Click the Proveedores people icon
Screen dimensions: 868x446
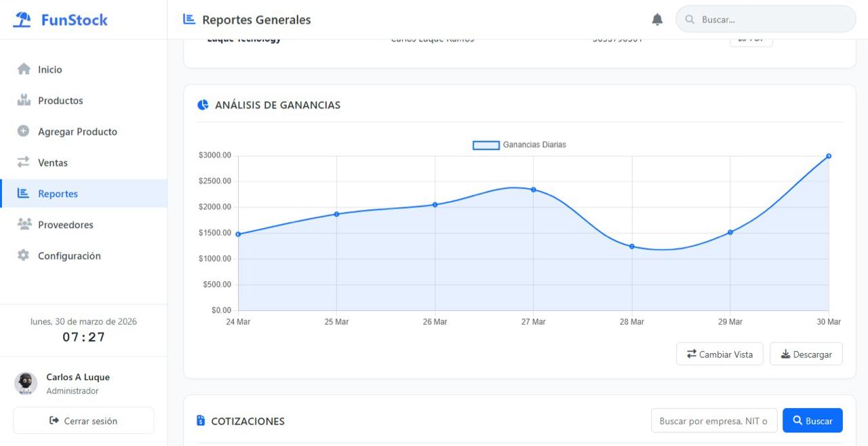pyautogui.click(x=24, y=225)
